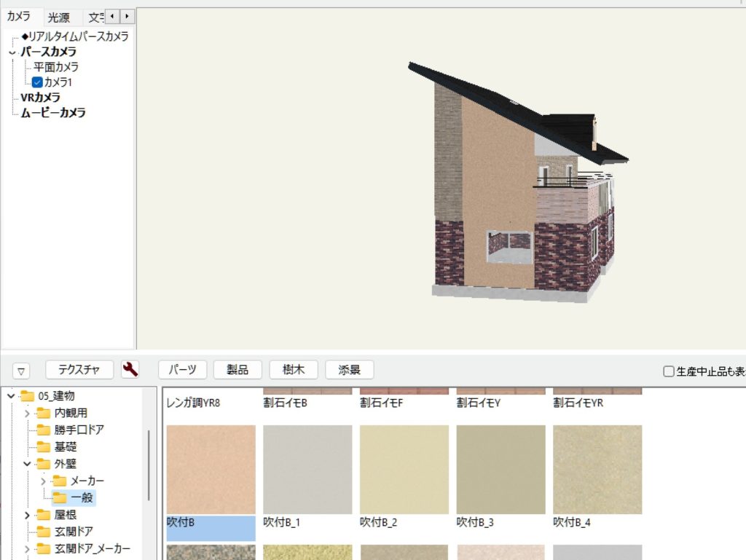The width and height of the screenshot is (746, 560).
Task: Pick the 吹付B_2 texture swatch
Action: 404,470
